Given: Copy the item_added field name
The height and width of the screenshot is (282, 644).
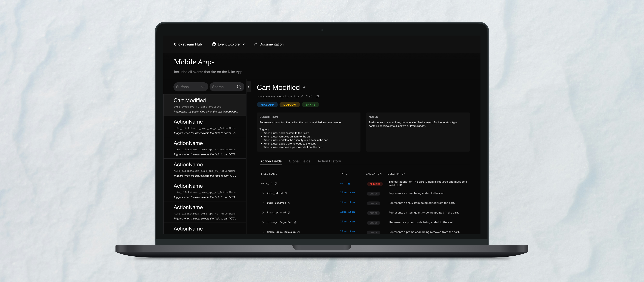Looking at the screenshot, I should pos(286,193).
